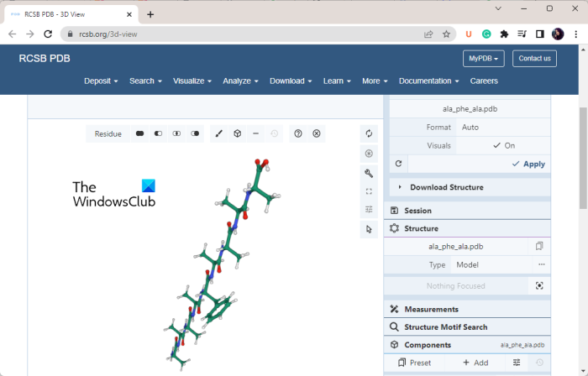Open the Format Auto dropdown
The image size is (588, 376).
coord(504,128)
